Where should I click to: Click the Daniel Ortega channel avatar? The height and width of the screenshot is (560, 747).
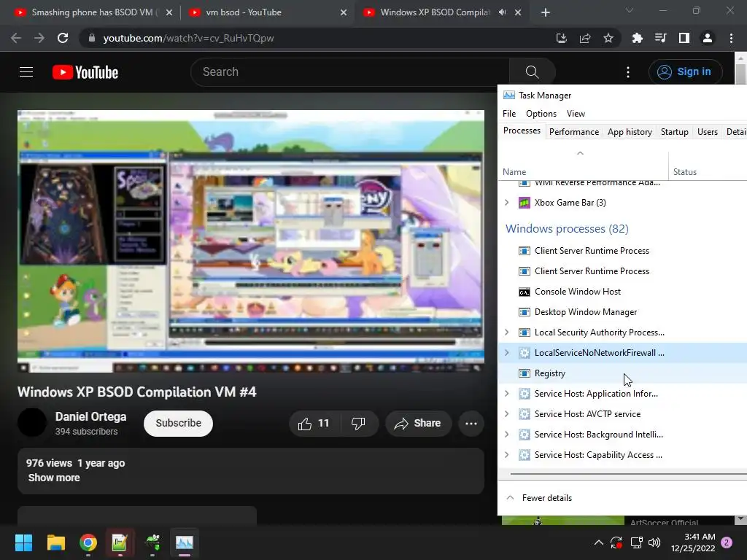point(32,422)
